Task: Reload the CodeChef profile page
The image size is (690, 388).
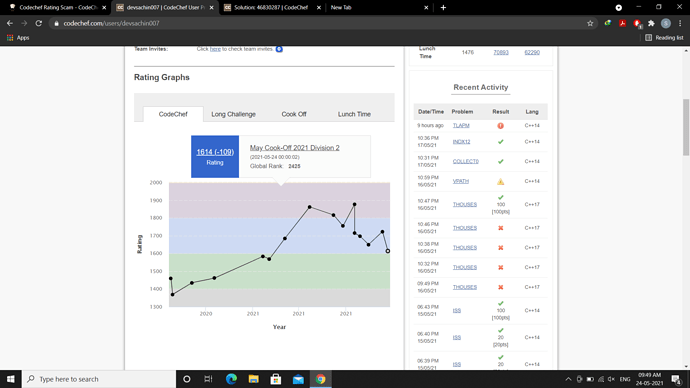Action: coord(39,23)
